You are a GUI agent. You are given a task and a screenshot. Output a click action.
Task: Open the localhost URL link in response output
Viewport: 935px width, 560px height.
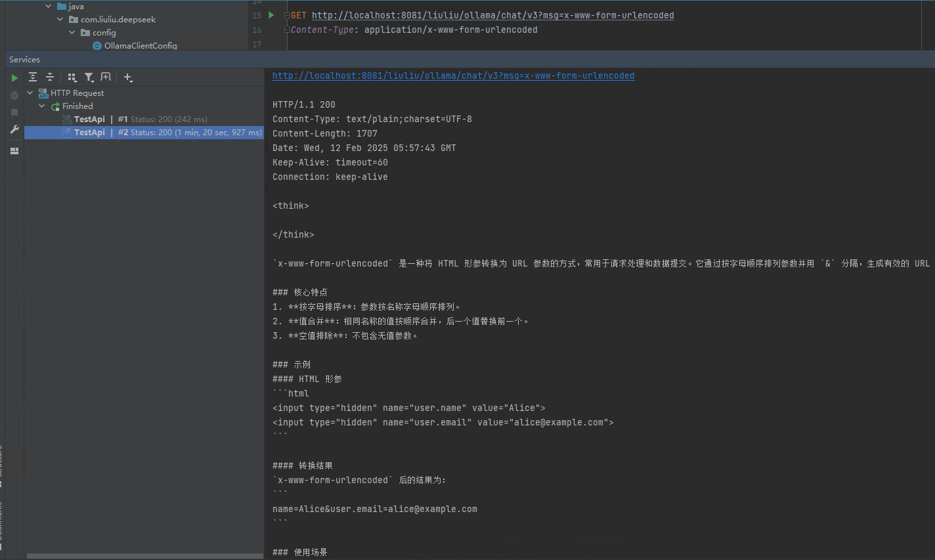pos(453,76)
